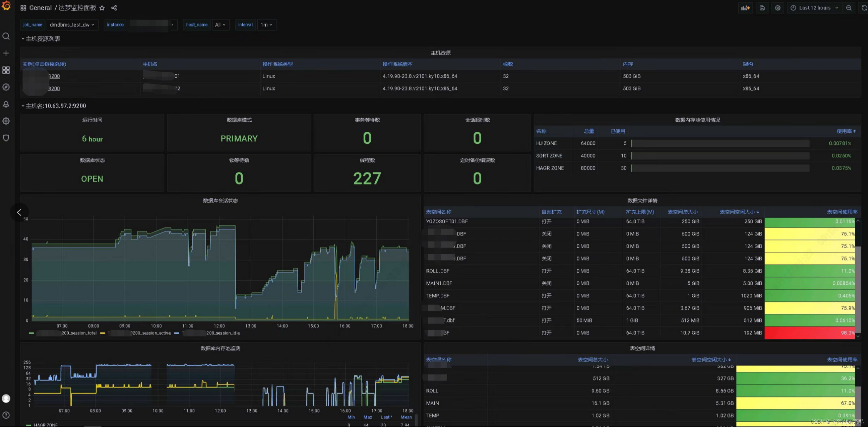Screen dimensions: 868x427
Task: Open the search dashboards icon in sidebar
Action: (6, 36)
